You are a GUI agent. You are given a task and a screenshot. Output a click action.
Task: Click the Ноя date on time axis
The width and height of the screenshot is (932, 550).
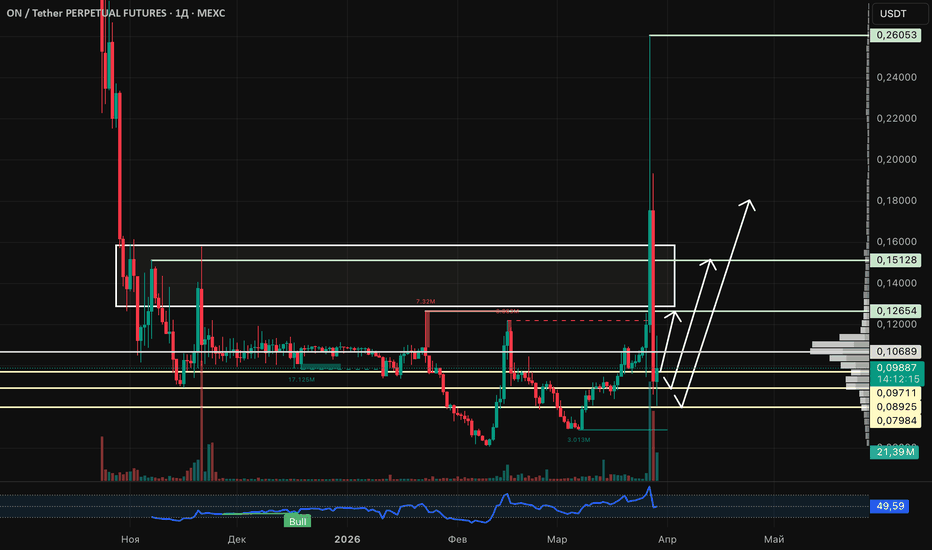tap(130, 539)
